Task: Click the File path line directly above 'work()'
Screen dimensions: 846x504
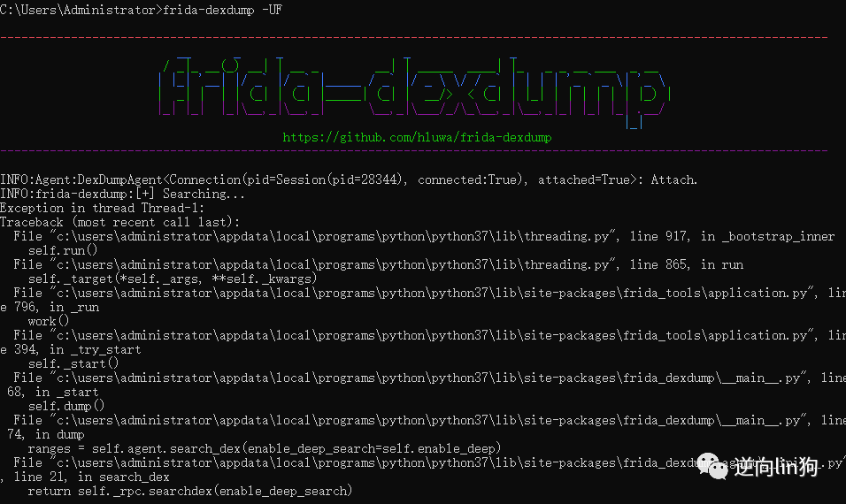Action: coord(430,293)
